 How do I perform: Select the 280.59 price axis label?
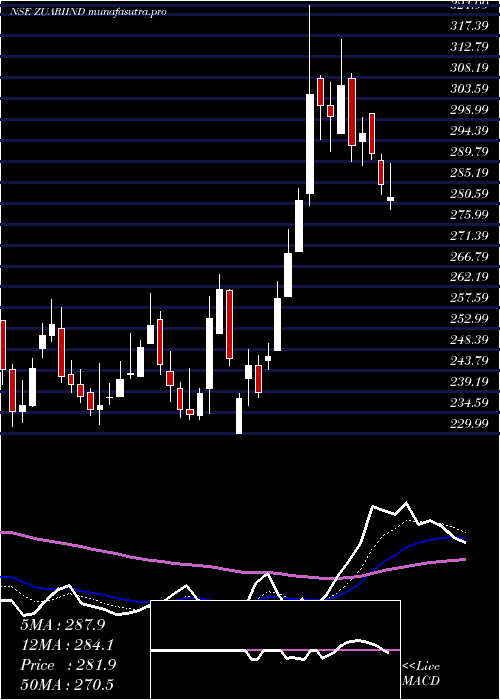coord(469,194)
